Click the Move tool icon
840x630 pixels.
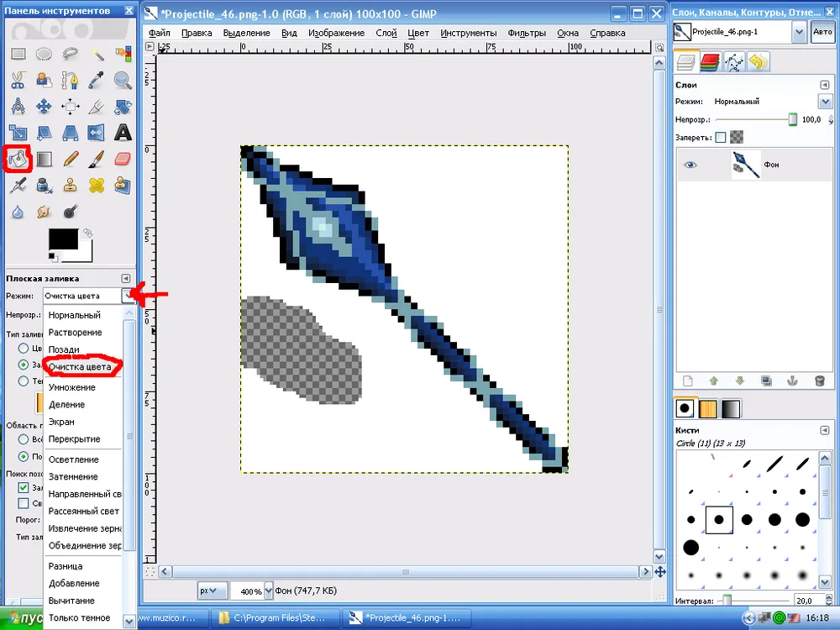tap(45, 107)
